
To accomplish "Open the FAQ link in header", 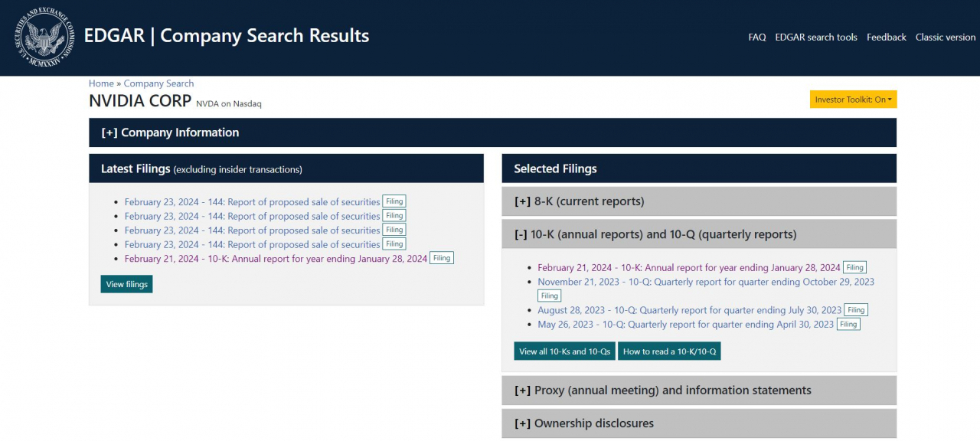I will (x=757, y=37).
